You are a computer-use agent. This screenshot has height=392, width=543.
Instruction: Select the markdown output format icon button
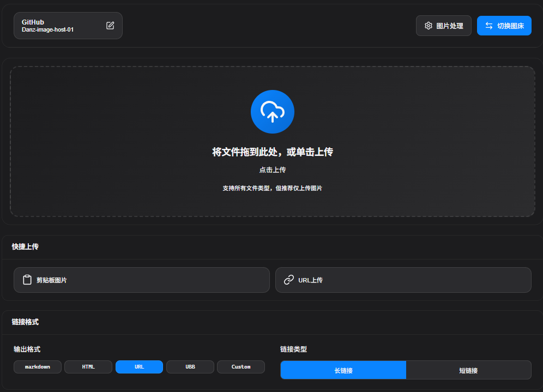coord(37,366)
